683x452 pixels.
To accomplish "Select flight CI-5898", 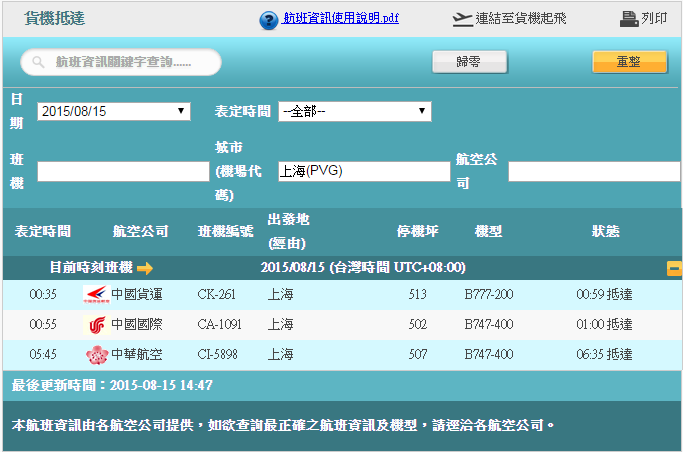I will point(218,355).
